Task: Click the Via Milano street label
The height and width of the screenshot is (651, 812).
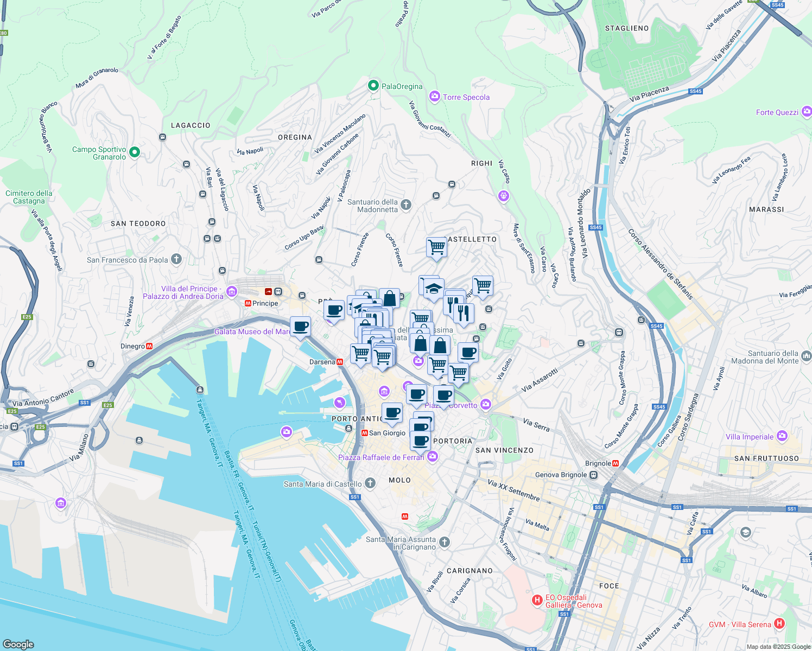Action: click(x=79, y=447)
